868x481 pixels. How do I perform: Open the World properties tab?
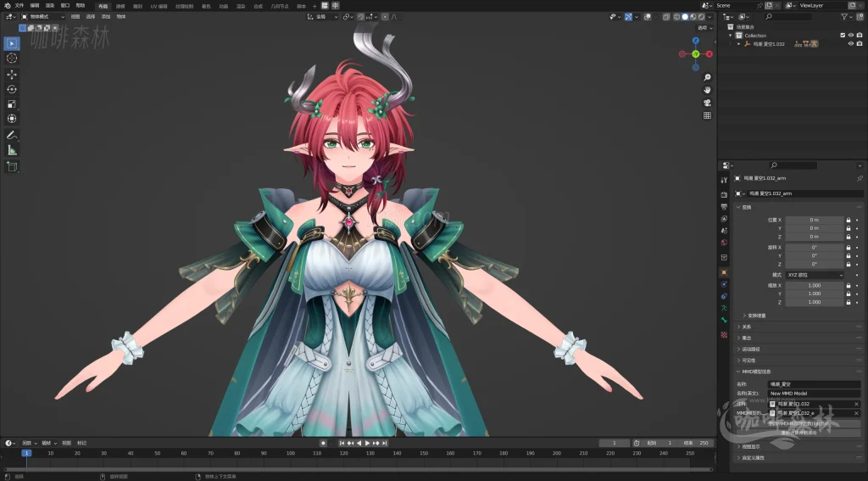[x=724, y=242]
